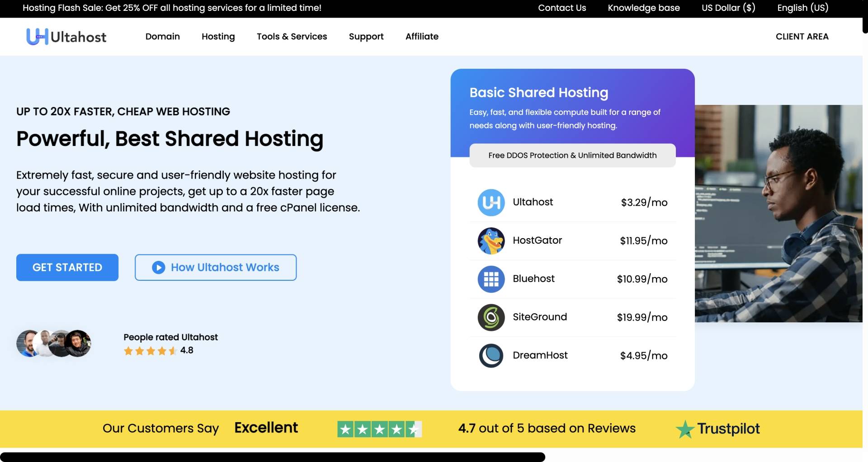This screenshot has height=462, width=868.
Task: Click the DreamHost name in the comparison list
Action: pyautogui.click(x=540, y=355)
